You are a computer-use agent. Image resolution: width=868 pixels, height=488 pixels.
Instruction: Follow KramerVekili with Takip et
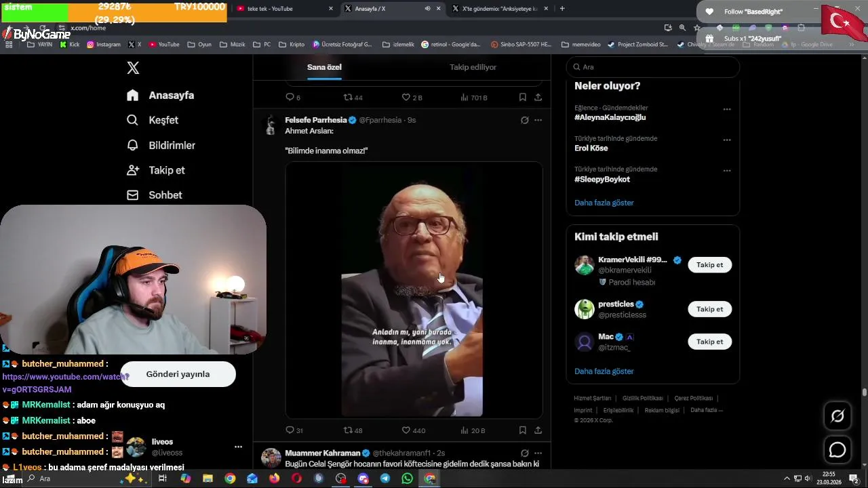pos(709,265)
